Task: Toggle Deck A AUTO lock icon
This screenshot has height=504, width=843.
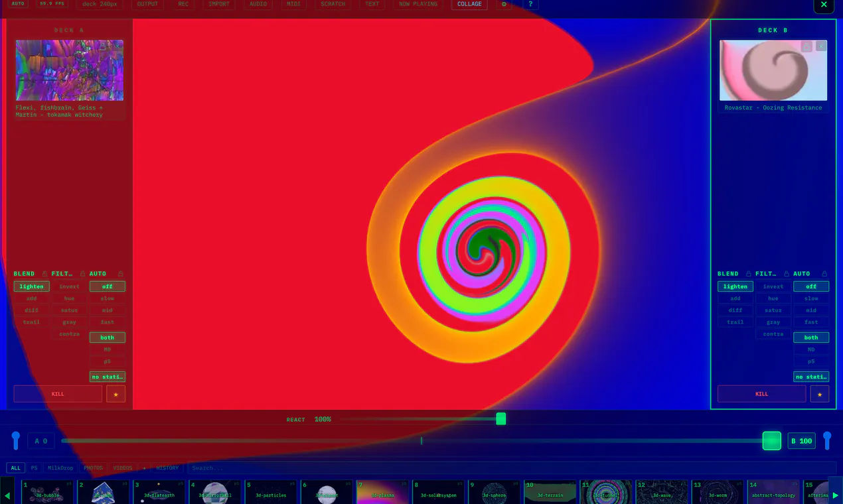Action: [x=120, y=274]
